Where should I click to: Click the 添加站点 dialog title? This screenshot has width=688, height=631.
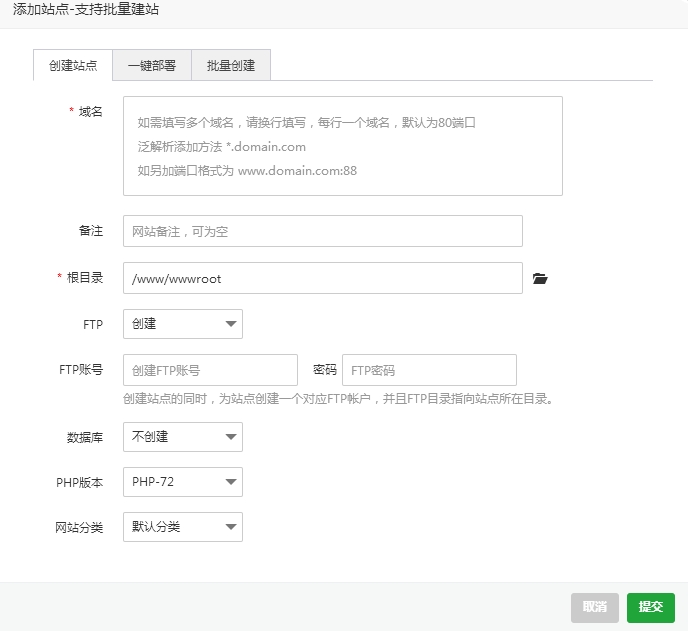[86, 10]
